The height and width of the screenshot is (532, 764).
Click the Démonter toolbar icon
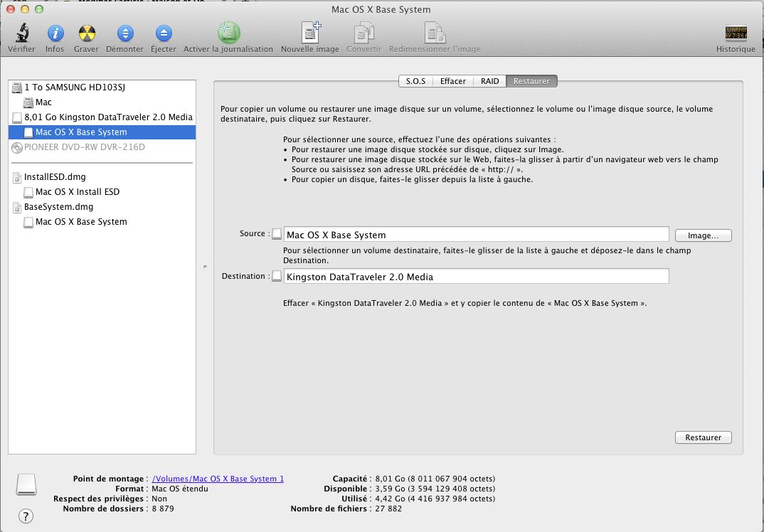click(x=125, y=33)
